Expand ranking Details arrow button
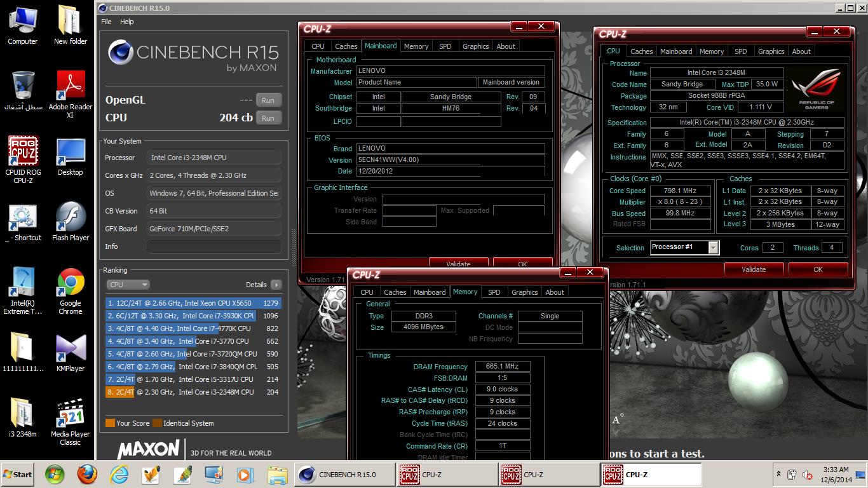This screenshot has height=488, width=868. click(x=276, y=285)
